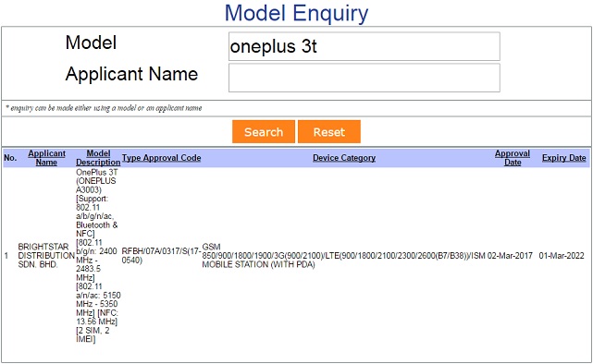Viewport: 593px width, 364px height.
Task: Click the Model Enquiry page heading
Action: pos(296,13)
